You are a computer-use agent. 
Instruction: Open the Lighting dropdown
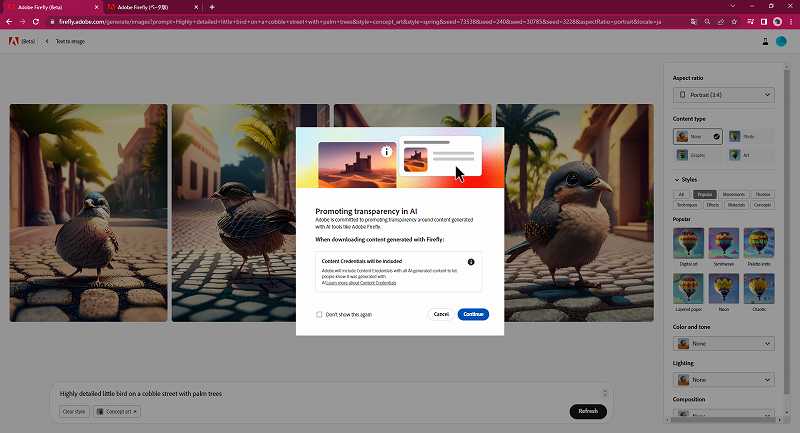pyautogui.click(x=723, y=380)
